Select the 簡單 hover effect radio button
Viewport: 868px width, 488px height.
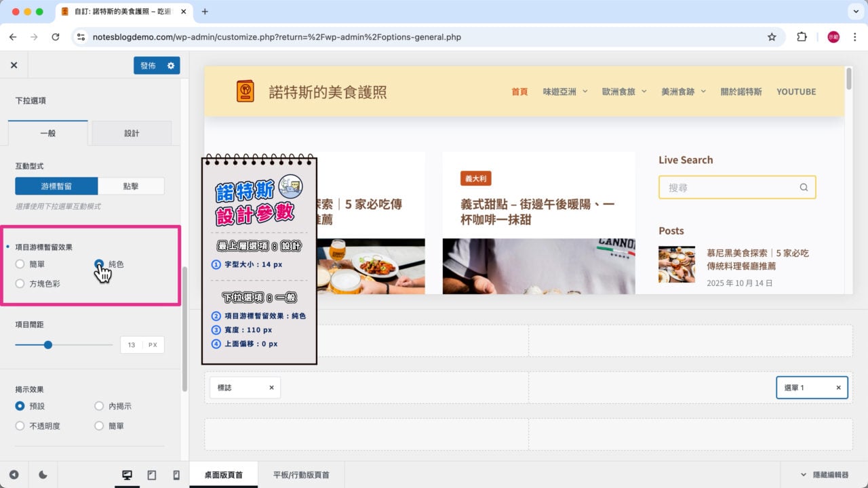[20, 264]
